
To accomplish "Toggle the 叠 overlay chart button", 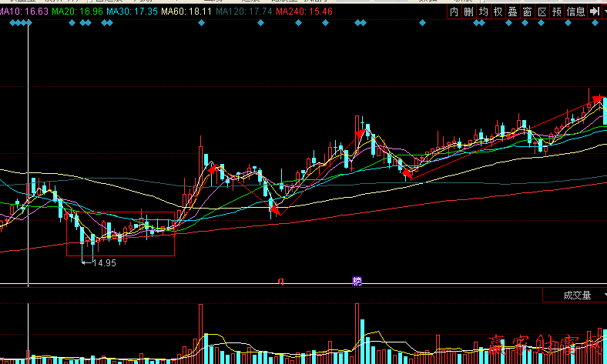I will pyautogui.click(x=512, y=12).
